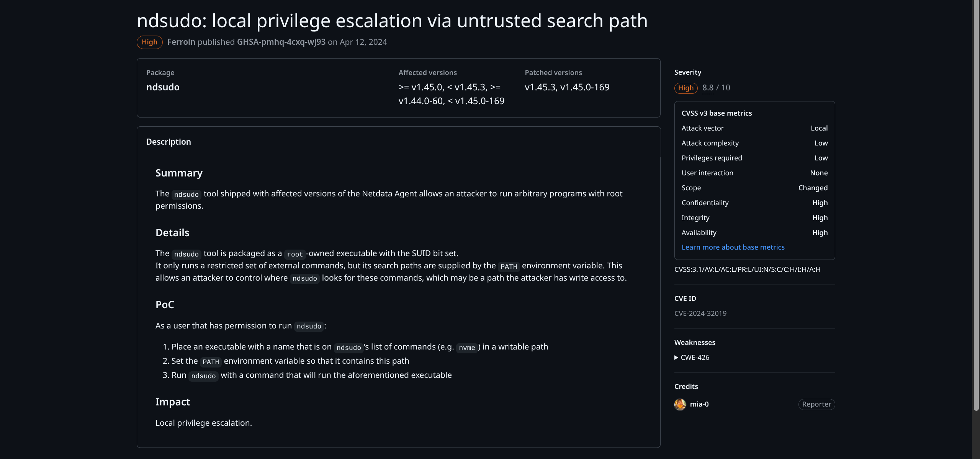Click the Summary section heading

[179, 173]
